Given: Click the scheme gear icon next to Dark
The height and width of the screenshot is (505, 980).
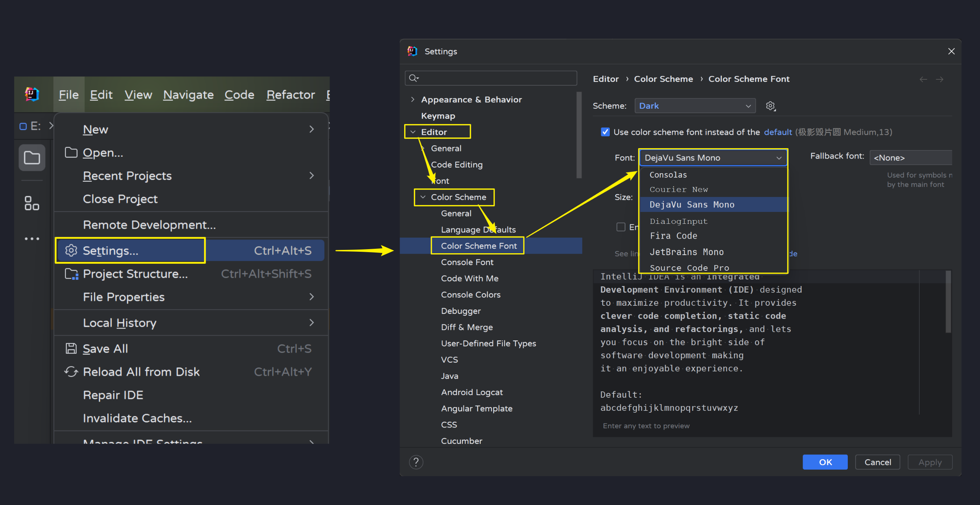Looking at the screenshot, I should (x=770, y=106).
